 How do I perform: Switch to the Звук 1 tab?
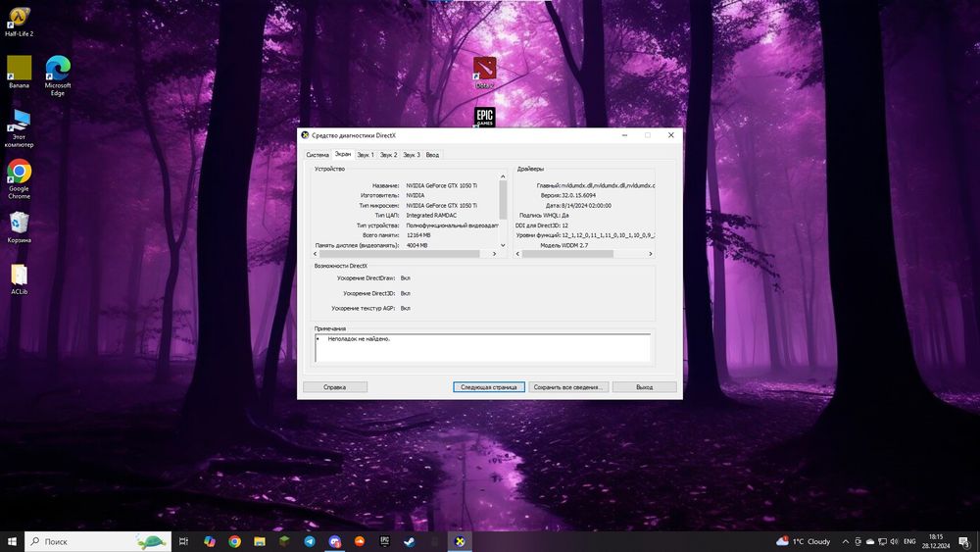366,154
